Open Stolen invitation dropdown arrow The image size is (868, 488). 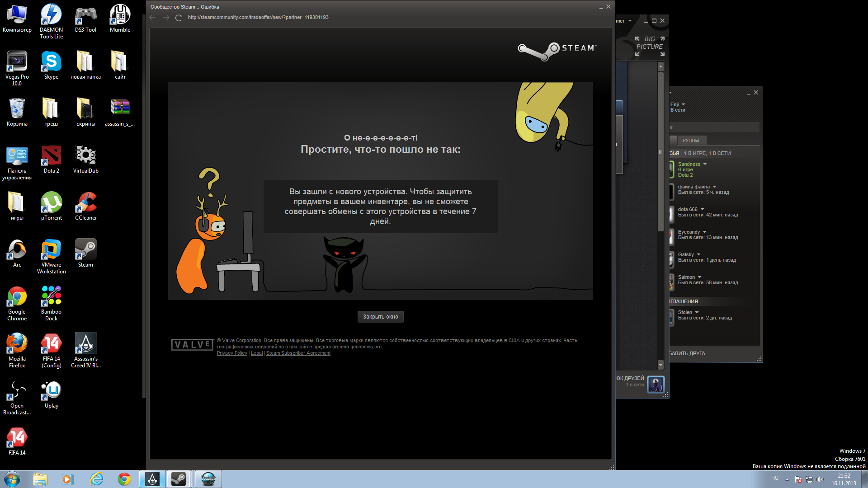click(x=697, y=312)
